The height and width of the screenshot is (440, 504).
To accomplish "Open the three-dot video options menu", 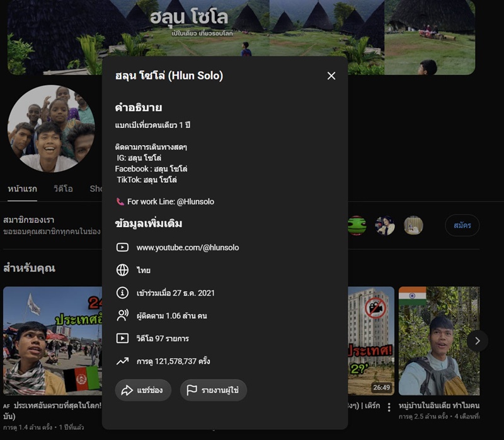I will (x=389, y=407).
